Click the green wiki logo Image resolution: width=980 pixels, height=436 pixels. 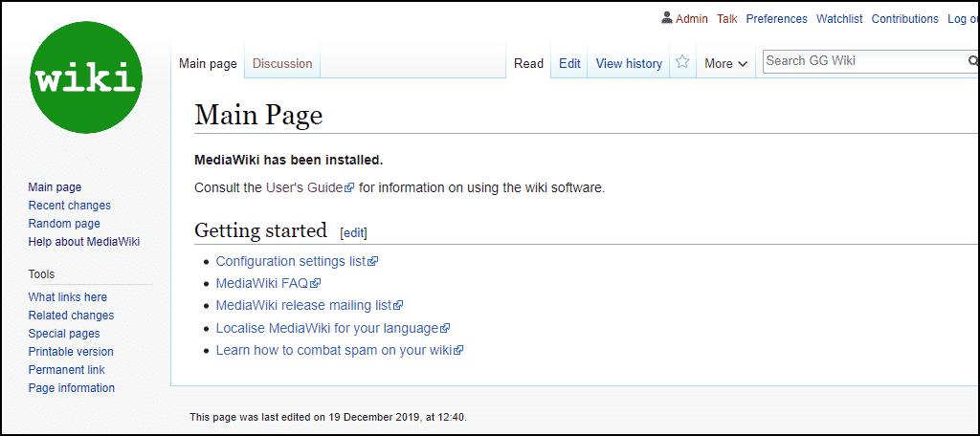pyautogui.click(x=86, y=77)
